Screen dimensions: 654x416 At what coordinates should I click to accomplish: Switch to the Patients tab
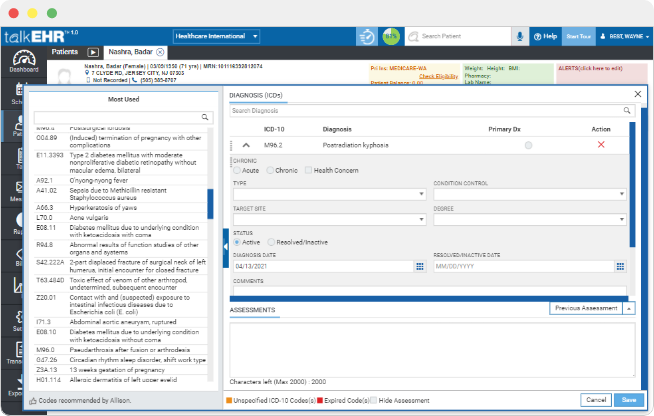point(65,51)
